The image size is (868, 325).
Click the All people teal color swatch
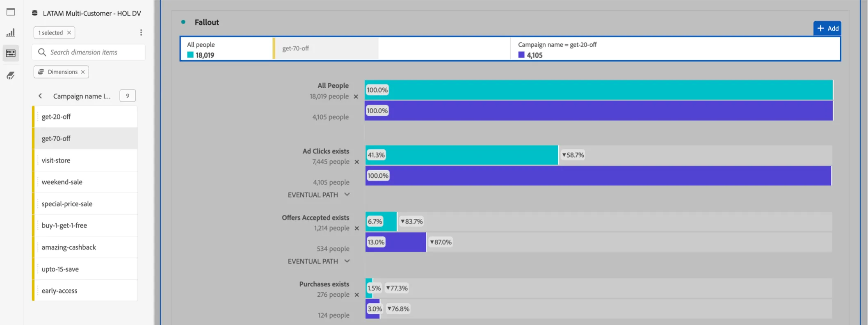[190, 55]
